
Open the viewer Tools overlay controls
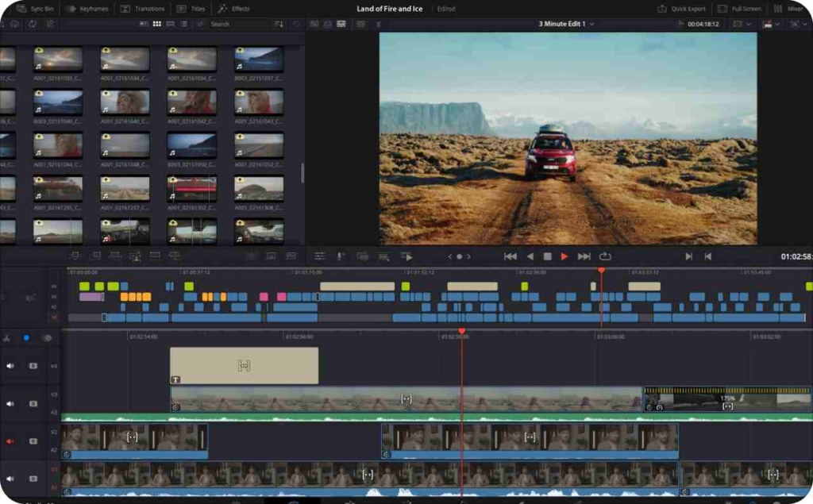[321, 256]
